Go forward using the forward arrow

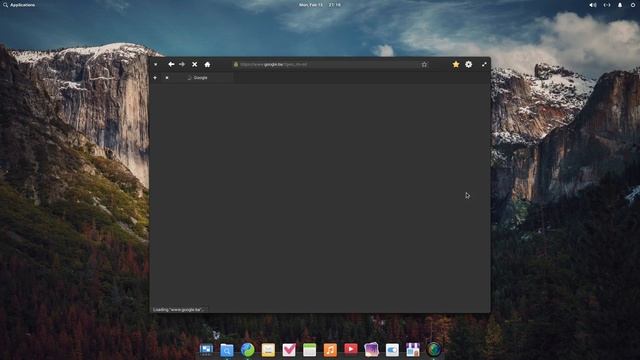(182, 64)
